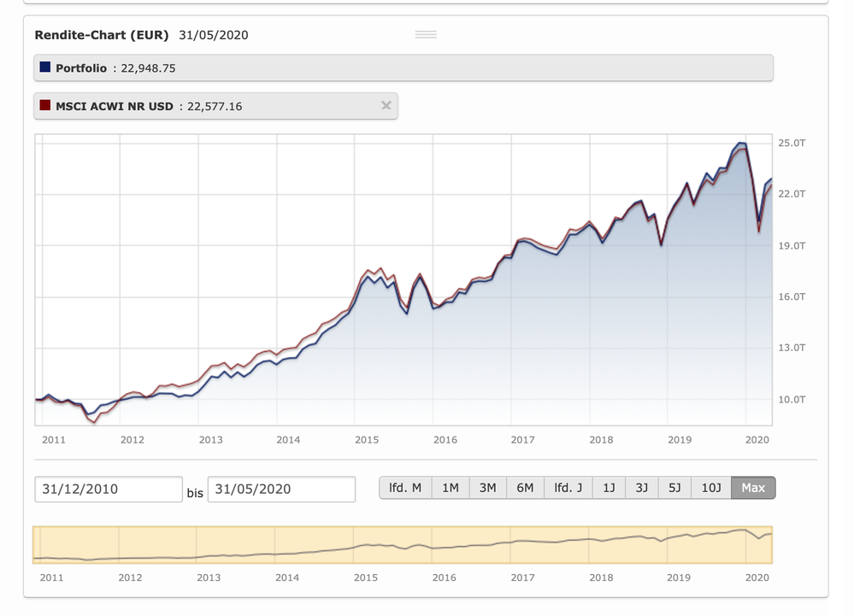This screenshot has width=854, height=616.
Task: Click the Portfolio legend bar
Action: (403, 68)
